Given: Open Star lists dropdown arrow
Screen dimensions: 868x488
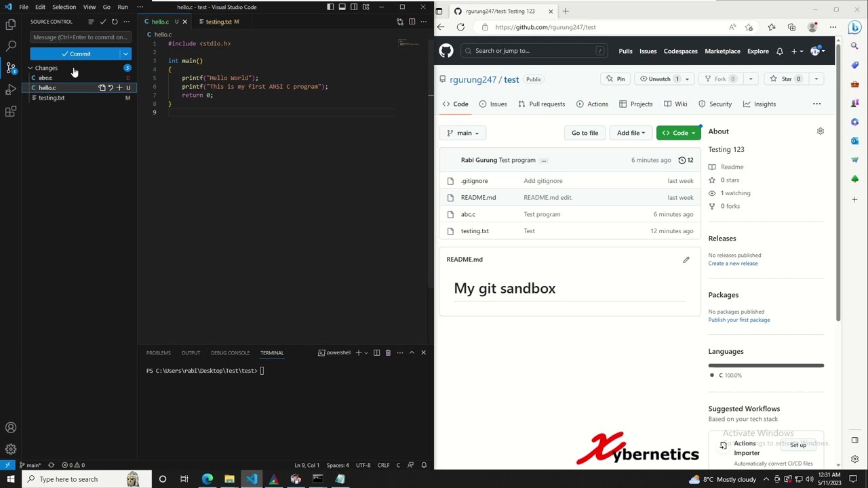Looking at the screenshot, I should pyautogui.click(x=816, y=79).
